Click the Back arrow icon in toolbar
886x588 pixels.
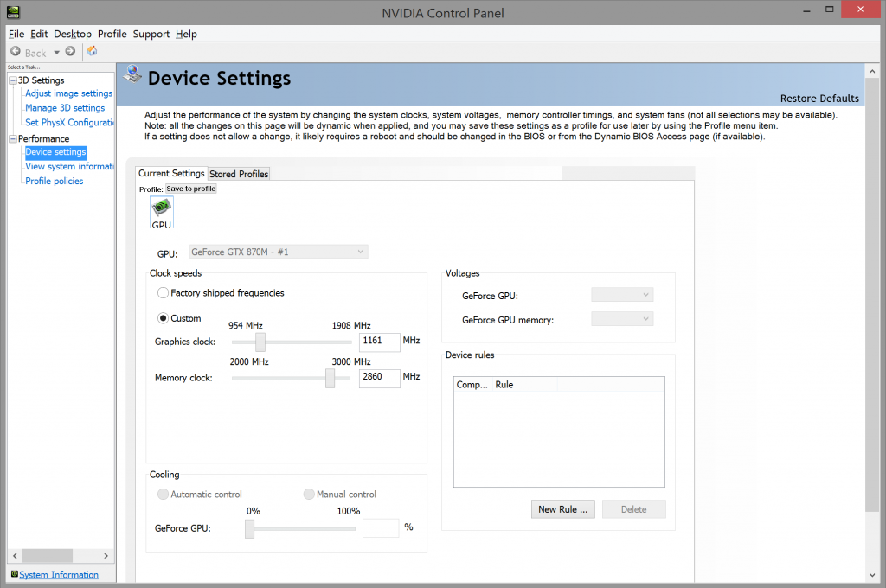[16, 52]
